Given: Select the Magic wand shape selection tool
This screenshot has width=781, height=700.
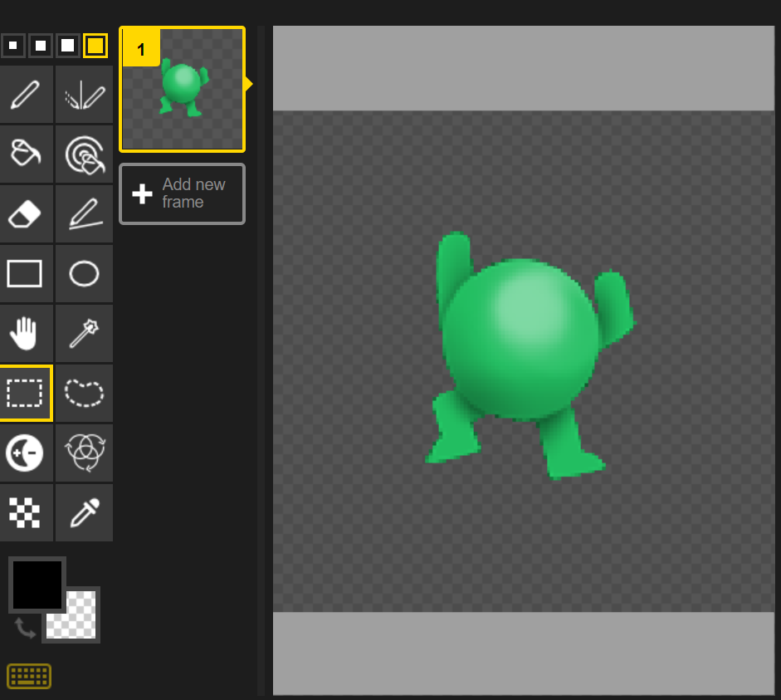Looking at the screenshot, I should click(84, 333).
